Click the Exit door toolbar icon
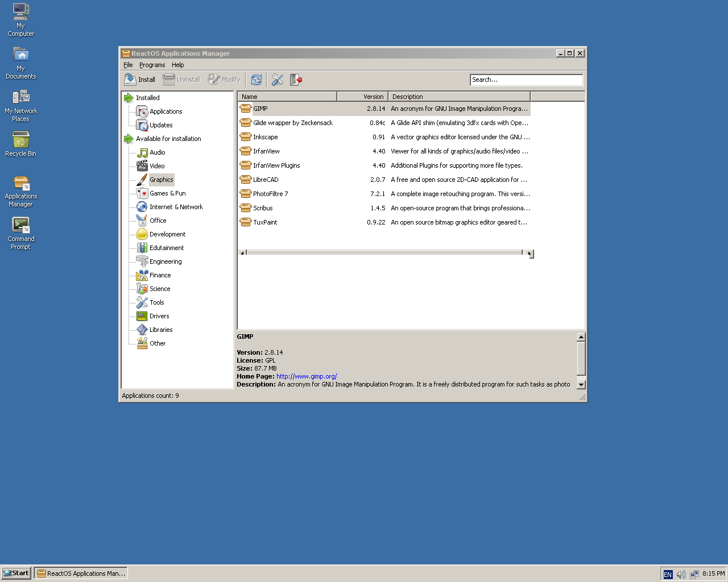The width and height of the screenshot is (728, 582). tap(296, 80)
